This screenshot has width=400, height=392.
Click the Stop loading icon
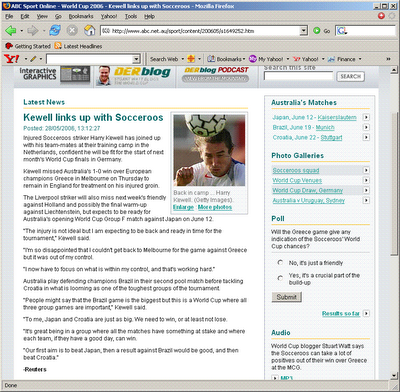pyautogui.click(x=72, y=31)
